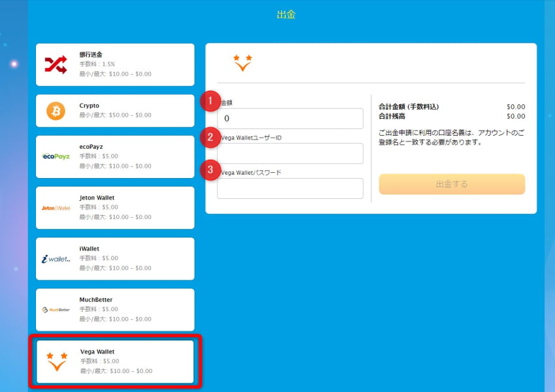Click the MuchBetter logo

coord(56,310)
